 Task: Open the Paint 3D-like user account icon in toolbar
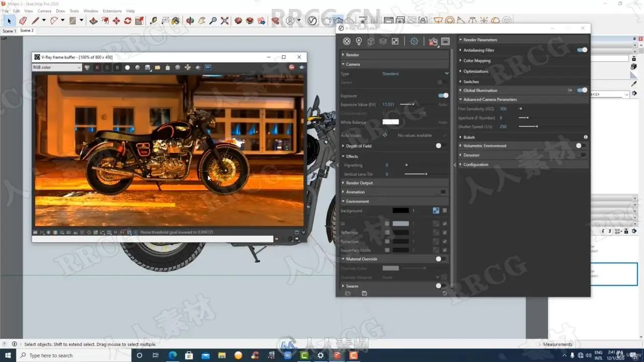coord(290,21)
